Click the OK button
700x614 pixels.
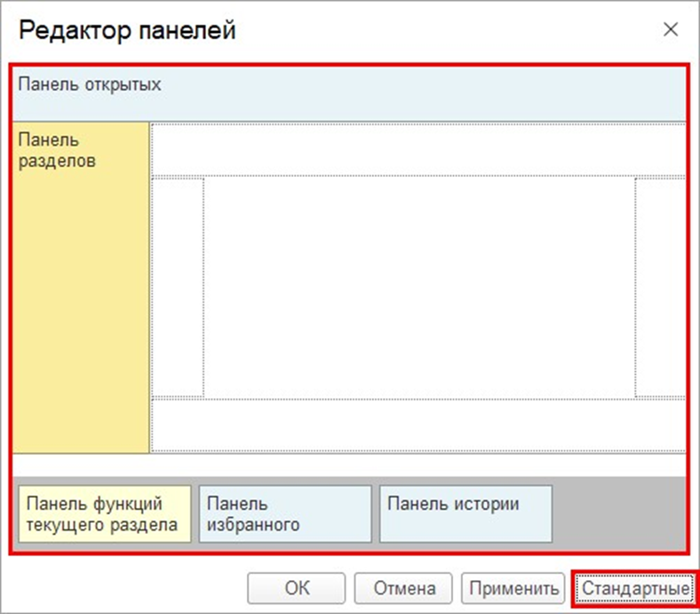point(297,588)
